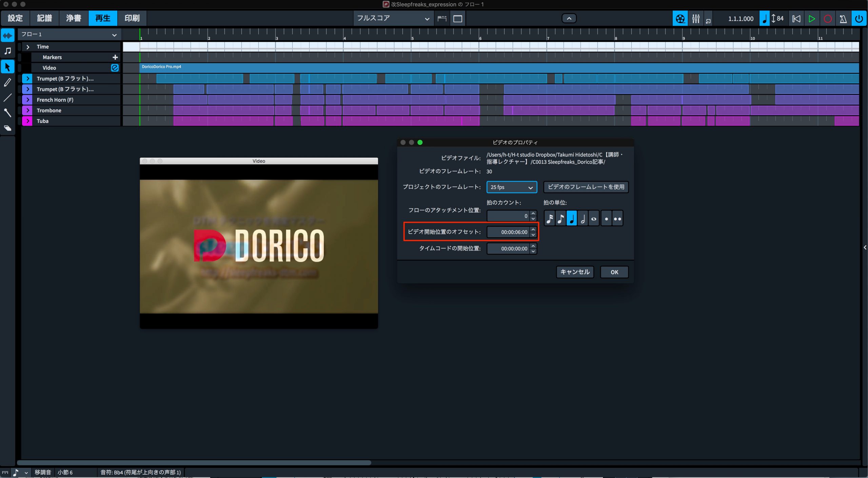Click the タイムコードの開始位置 timecode field

coord(508,248)
